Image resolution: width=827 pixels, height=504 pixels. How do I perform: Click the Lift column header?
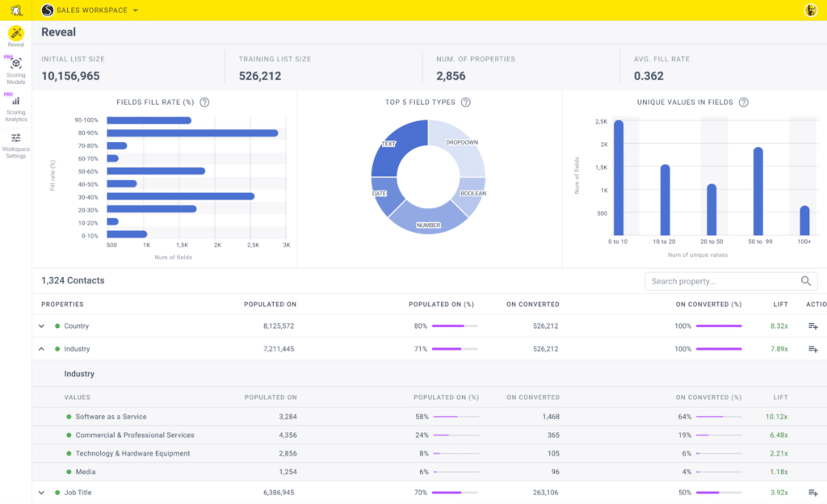pyautogui.click(x=780, y=304)
